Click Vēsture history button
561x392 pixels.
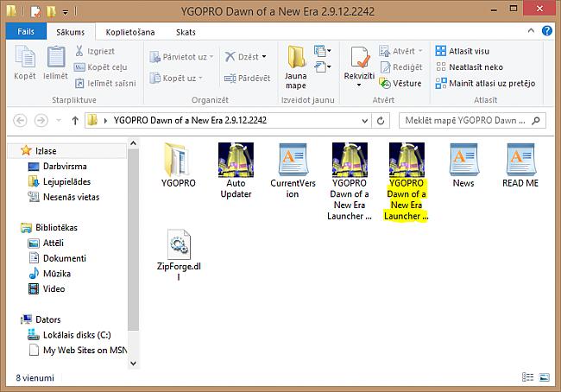coord(400,84)
